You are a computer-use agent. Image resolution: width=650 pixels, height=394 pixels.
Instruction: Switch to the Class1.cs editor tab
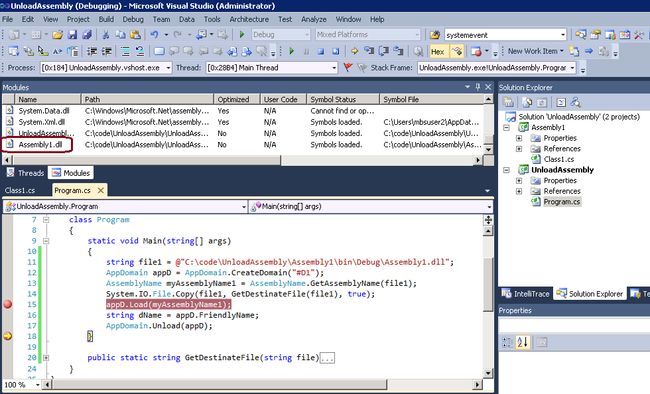coord(20,190)
